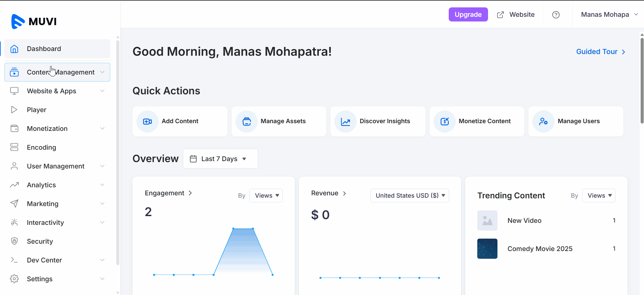This screenshot has width=644, height=295.
Task: Open the help question mark icon
Action: coord(556,15)
